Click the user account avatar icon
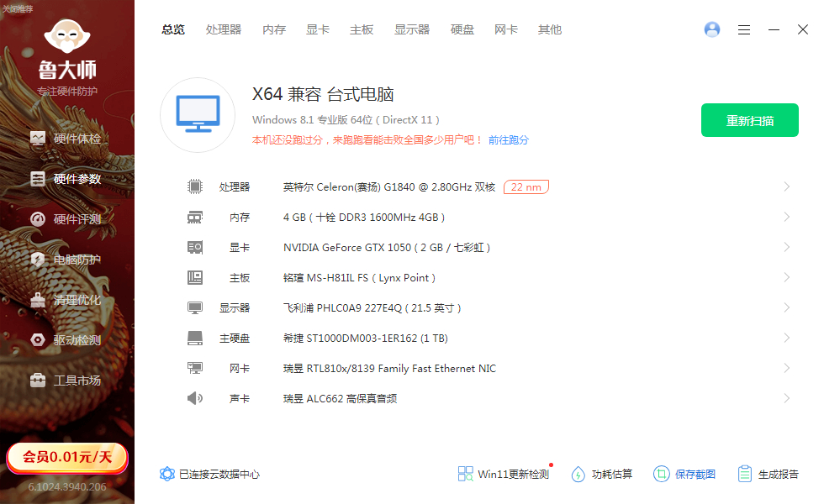Viewport: 824px width, 504px height. 712,29
